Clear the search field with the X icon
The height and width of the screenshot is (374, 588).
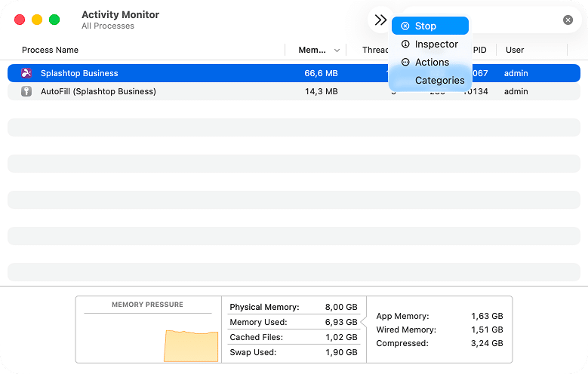(x=568, y=20)
